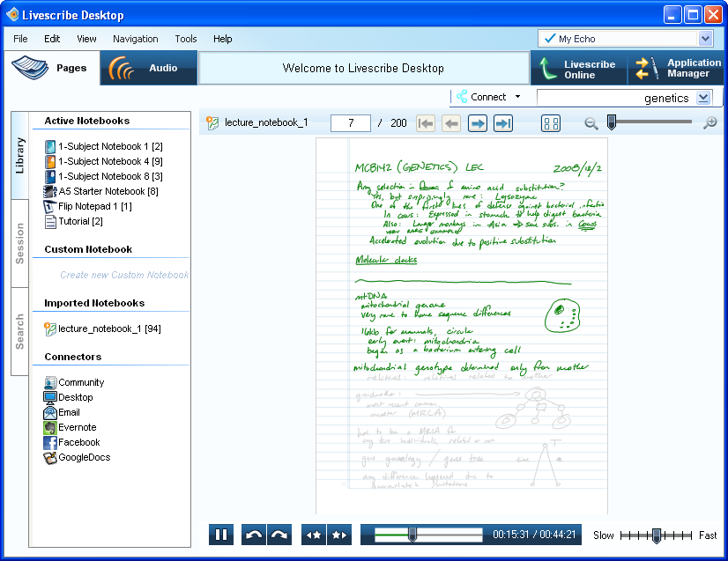Open the Session side tab
Screen dimensions: 728x561
coord(20,244)
